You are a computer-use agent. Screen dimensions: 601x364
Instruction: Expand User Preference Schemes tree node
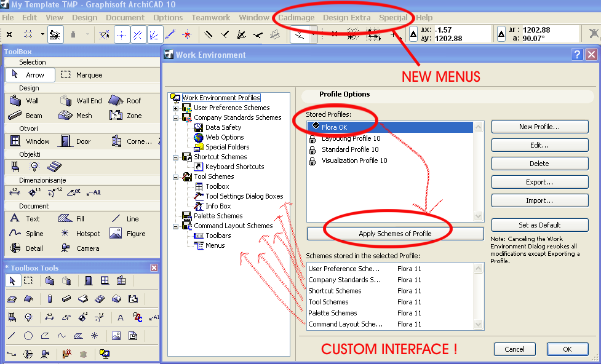click(x=175, y=108)
